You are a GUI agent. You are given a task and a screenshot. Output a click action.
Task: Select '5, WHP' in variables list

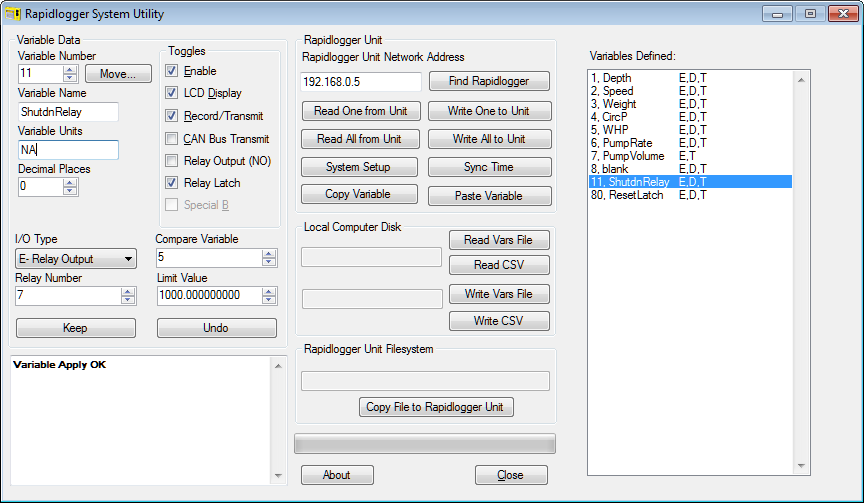pyautogui.click(x=690, y=130)
